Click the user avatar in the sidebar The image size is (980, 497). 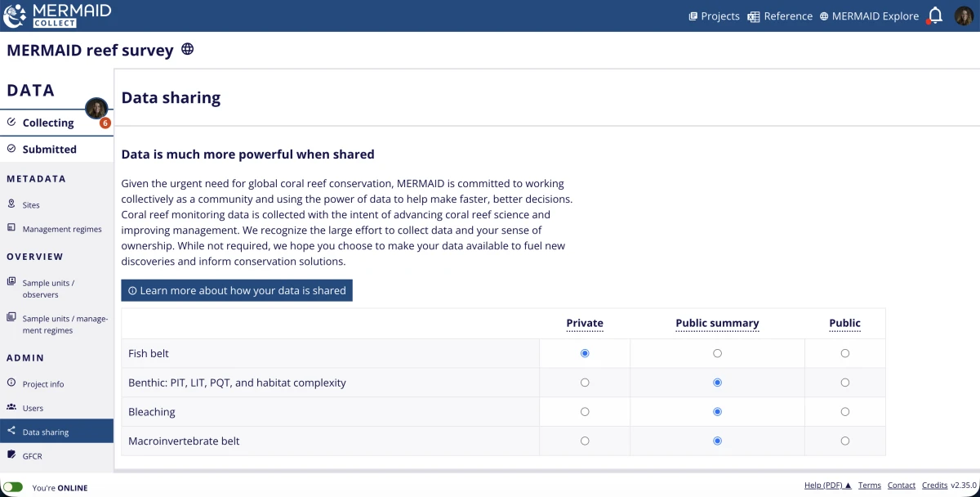click(x=96, y=109)
